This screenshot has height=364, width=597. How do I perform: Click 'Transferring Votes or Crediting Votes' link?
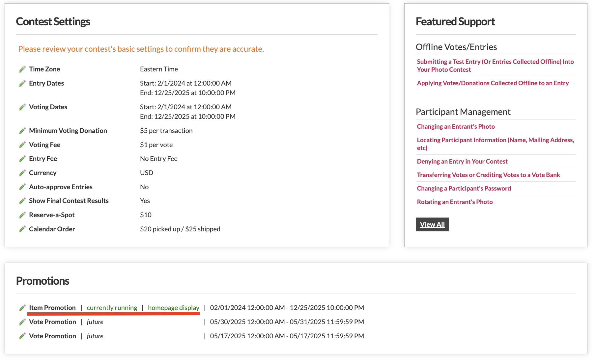tap(488, 175)
